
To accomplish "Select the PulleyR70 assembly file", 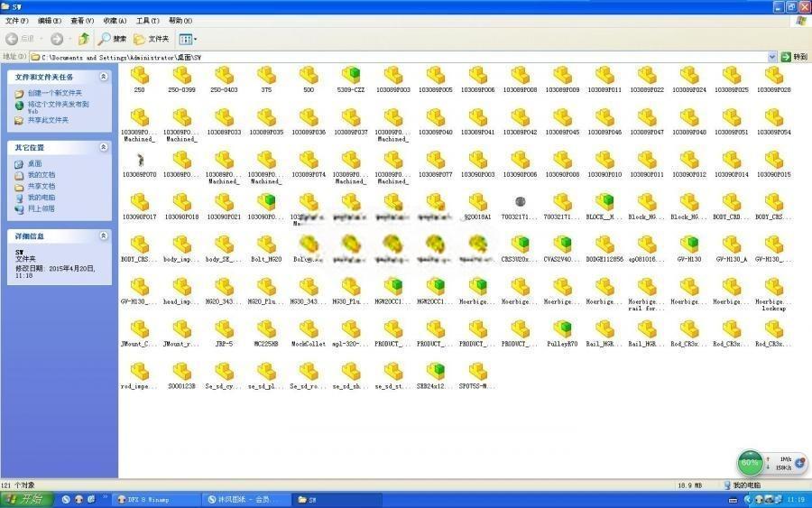I will (562, 330).
